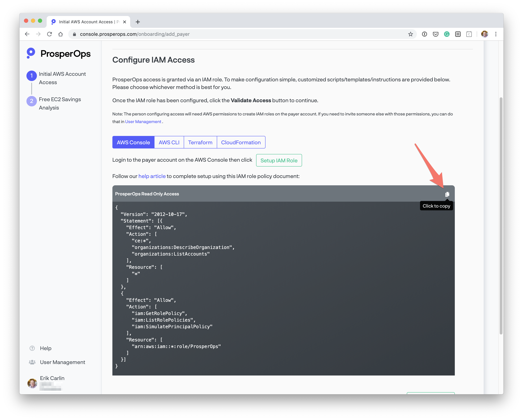The height and width of the screenshot is (420, 523).
Task: Open the C-labeled extension icon
Action: tap(469, 34)
